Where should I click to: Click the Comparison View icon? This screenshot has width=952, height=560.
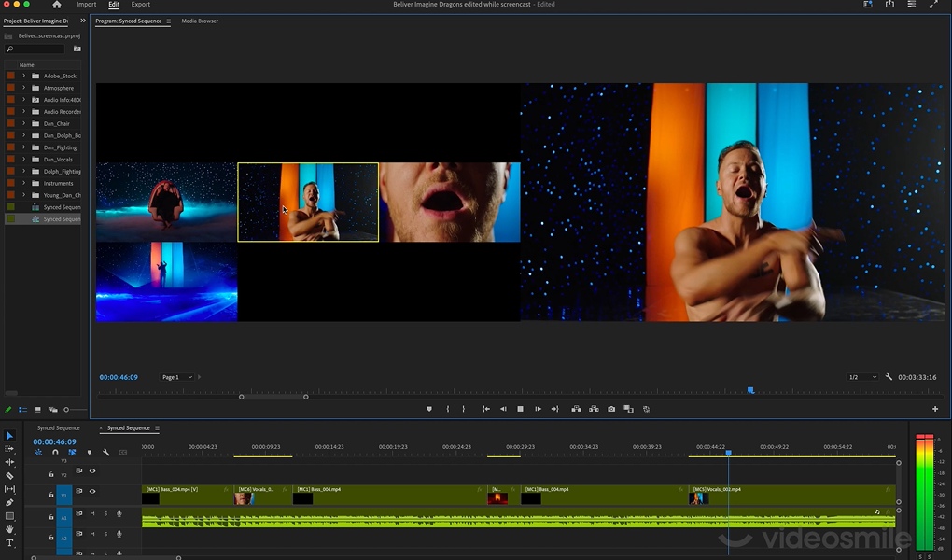tap(628, 409)
